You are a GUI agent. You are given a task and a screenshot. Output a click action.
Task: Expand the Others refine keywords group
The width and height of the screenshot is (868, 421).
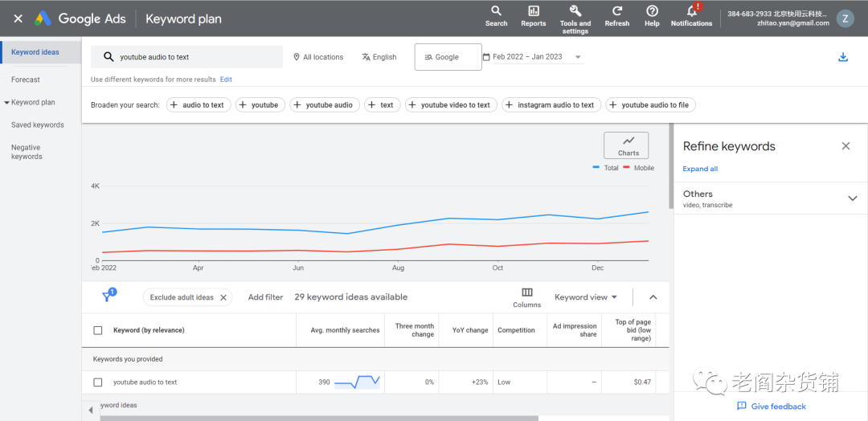tap(852, 198)
